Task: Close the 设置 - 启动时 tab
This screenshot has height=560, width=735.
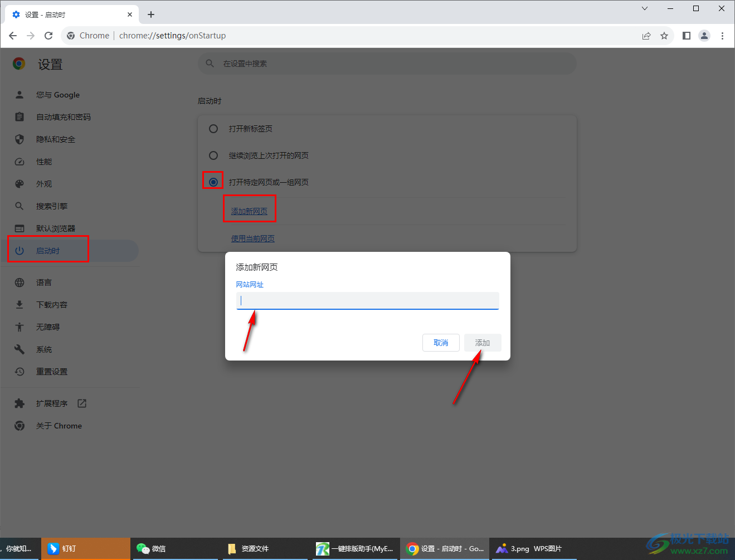Action: pyautogui.click(x=130, y=14)
